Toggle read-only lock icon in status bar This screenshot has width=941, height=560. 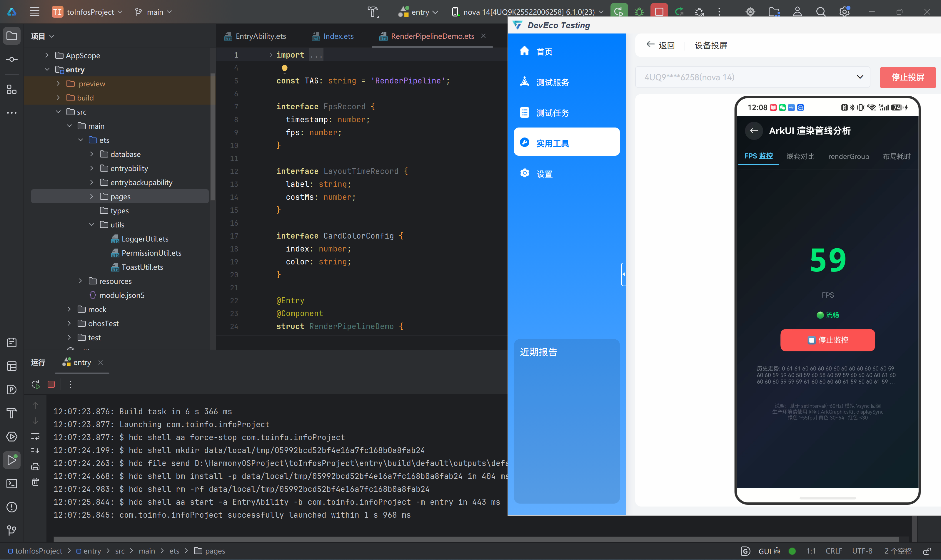coord(927,551)
